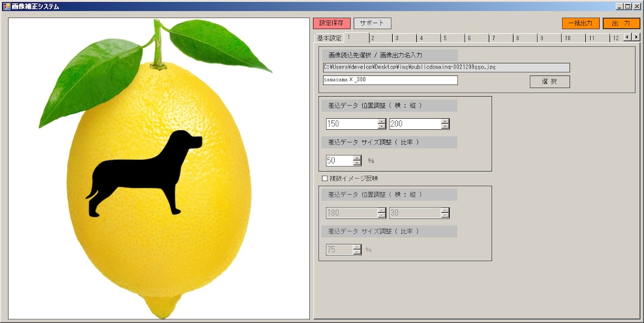Minimize the 画像補正システム window
Viewport: 644px width, 323px height.
pos(619,6)
